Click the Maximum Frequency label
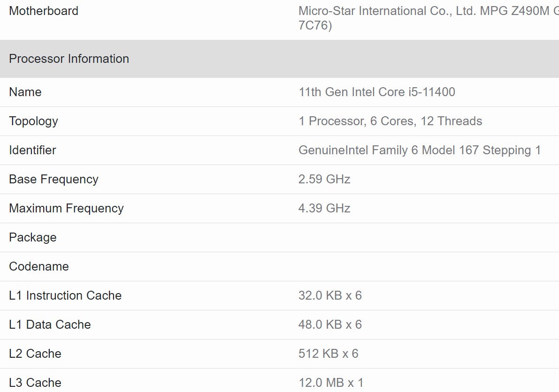Screen dimensions: 559x392 click(x=66, y=208)
